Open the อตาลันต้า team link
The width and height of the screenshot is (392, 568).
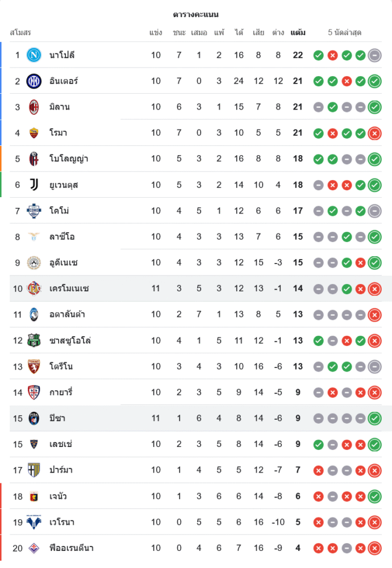67,314
